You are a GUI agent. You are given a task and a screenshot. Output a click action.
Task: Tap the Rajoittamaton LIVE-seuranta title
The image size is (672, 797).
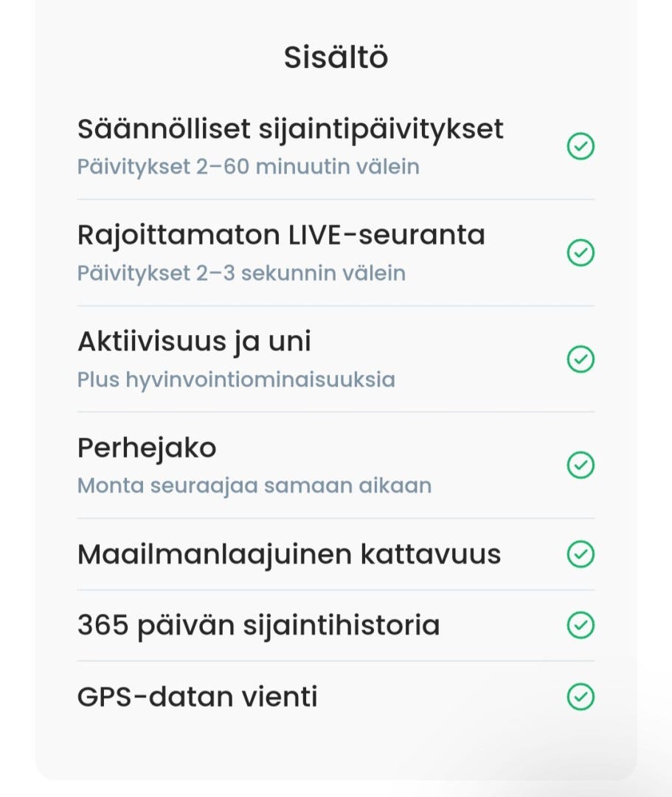click(x=281, y=235)
